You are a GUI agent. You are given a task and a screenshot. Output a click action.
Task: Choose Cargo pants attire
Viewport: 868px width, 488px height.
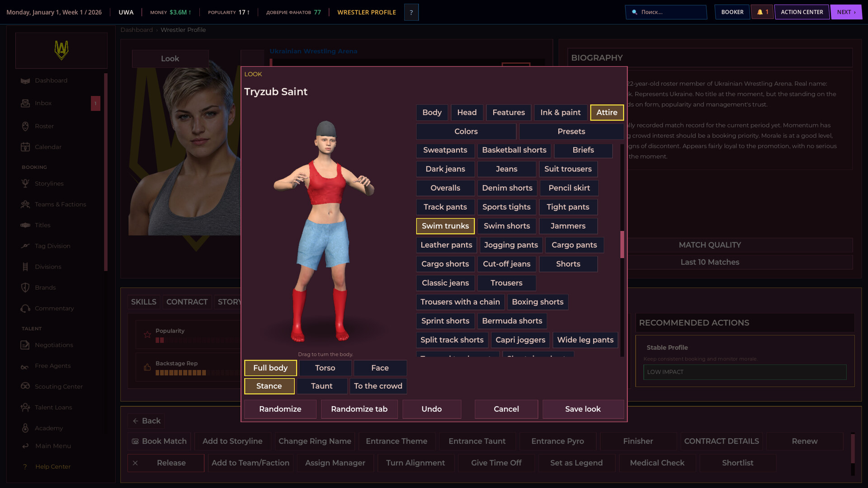point(574,245)
